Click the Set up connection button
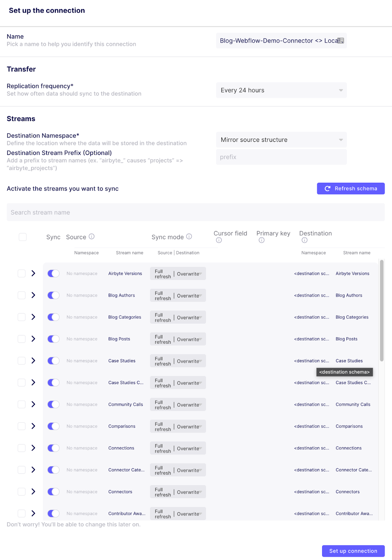The height and width of the screenshot is (560, 392). point(353,551)
